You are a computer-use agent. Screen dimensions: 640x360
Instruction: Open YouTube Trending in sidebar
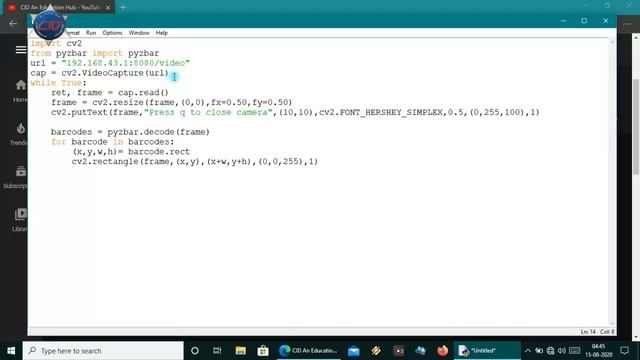pyautogui.click(x=20, y=134)
